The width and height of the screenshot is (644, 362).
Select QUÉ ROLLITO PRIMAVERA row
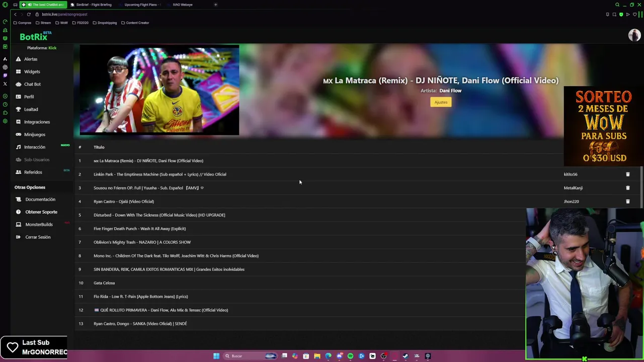tap(301, 310)
